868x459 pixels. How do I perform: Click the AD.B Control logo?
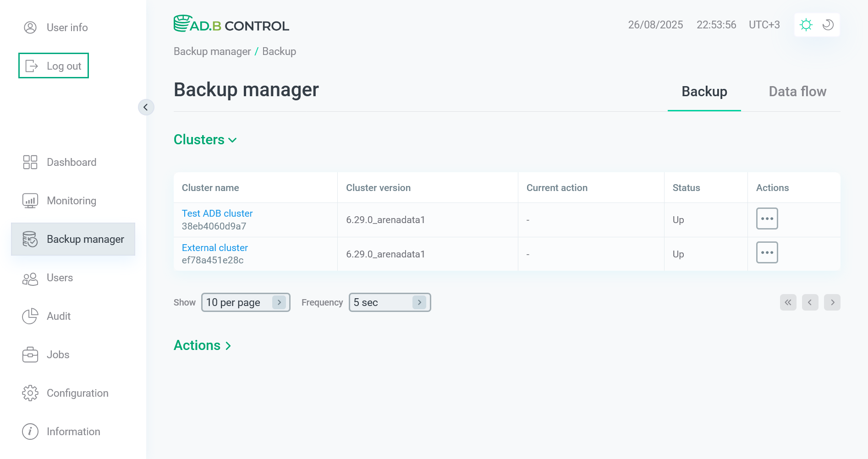click(231, 24)
